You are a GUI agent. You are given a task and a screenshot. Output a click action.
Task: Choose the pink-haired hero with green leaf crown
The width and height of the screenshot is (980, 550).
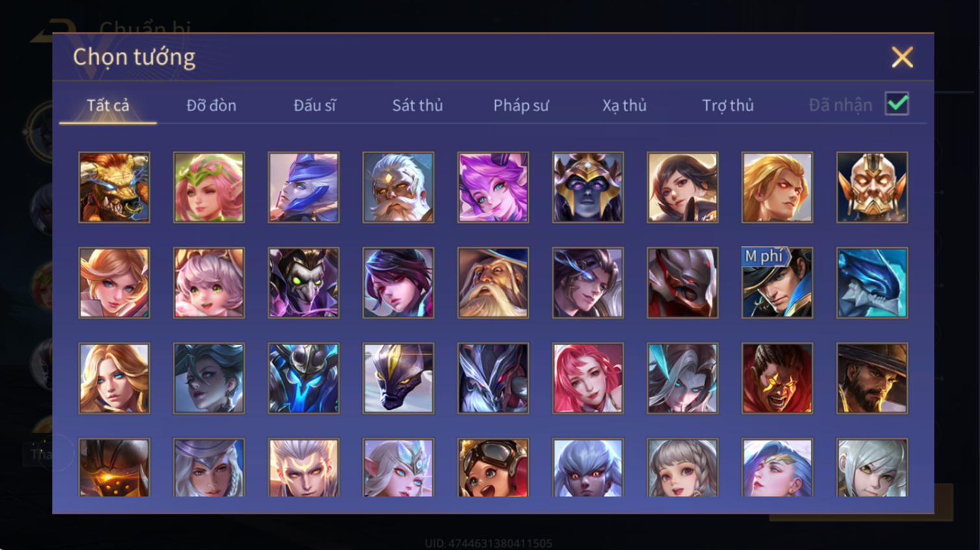pyautogui.click(x=209, y=187)
